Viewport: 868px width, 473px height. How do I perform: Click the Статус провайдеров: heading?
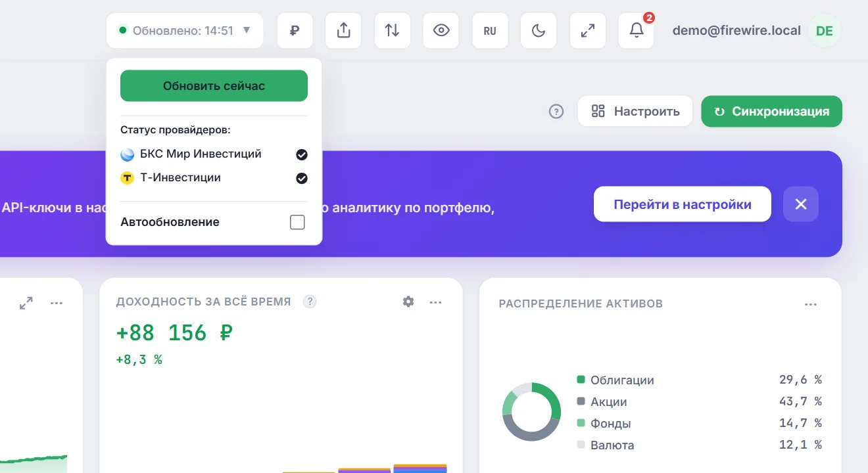pos(176,130)
